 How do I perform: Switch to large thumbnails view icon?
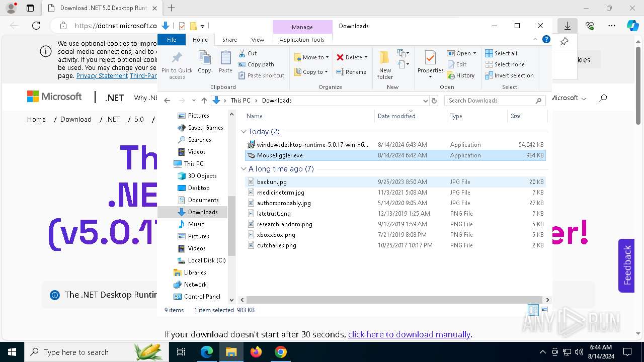tap(544, 310)
